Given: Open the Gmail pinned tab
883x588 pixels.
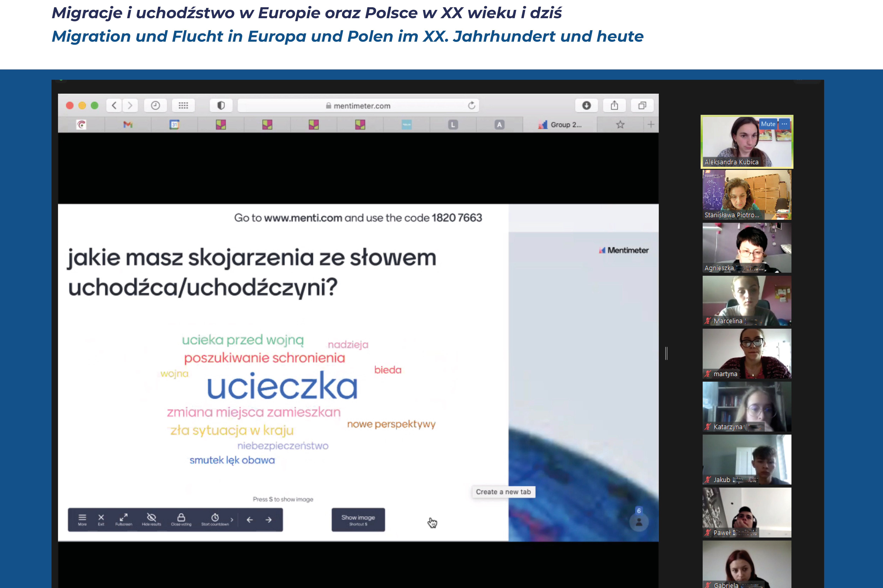Looking at the screenshot, I should pos(128,125).
